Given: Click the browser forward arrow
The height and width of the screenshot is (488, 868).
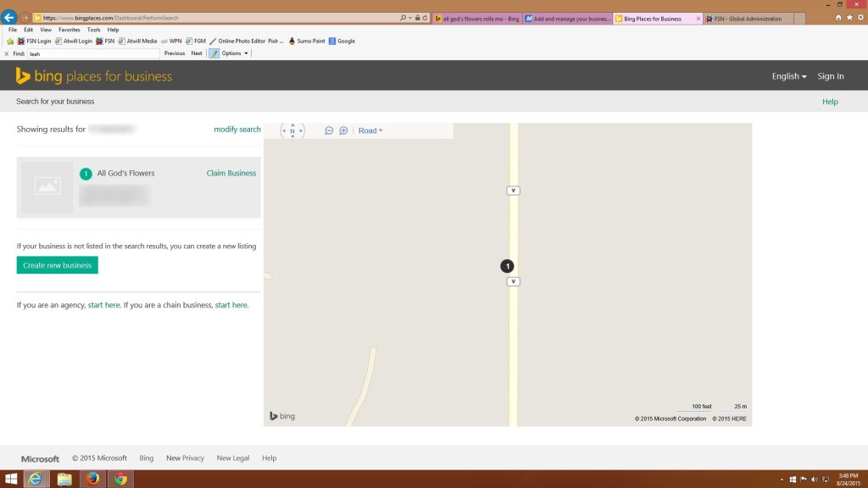Looking at the screenshot, I should pos(25,18).
